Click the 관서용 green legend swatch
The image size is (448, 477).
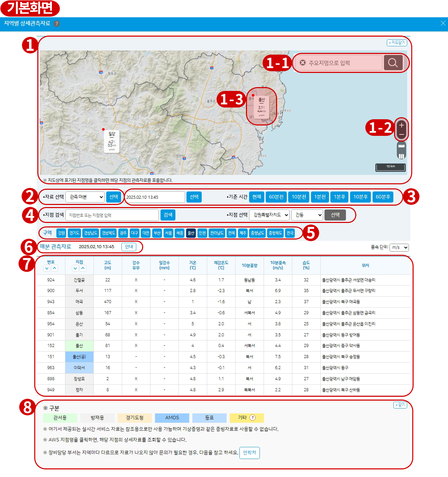(x=60, y=418)
